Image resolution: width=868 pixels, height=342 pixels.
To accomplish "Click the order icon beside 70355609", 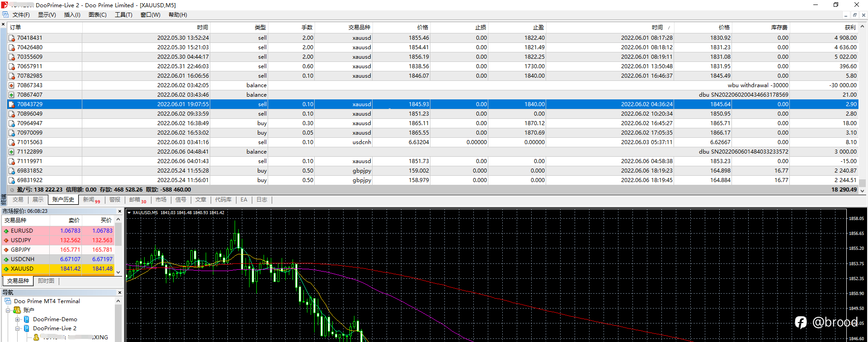I will point(12,57).
